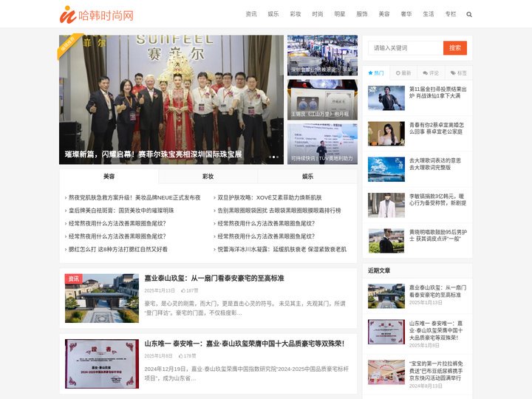
Task: Open the aerial mansion photo in main list
Action: coord(102,299)
